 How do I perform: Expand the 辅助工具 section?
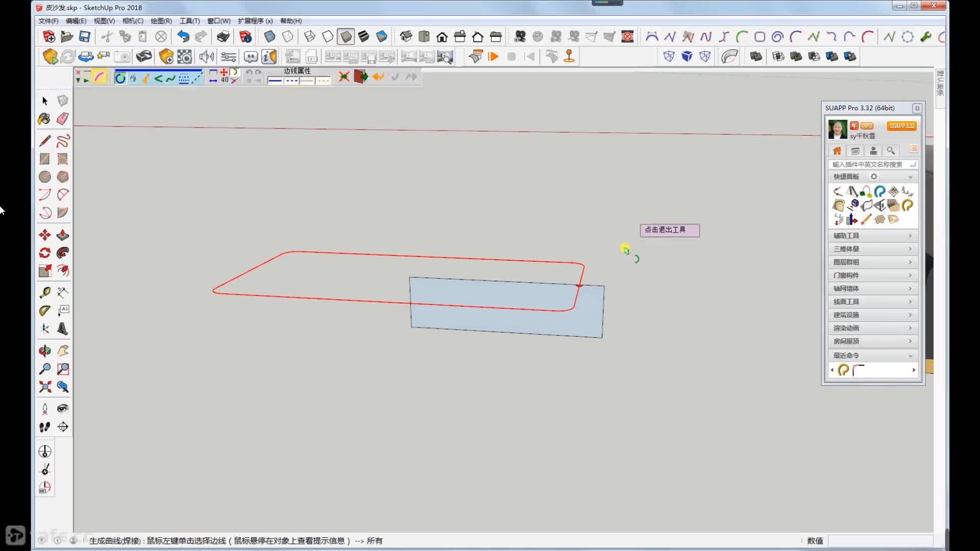(x=873, y=236)
